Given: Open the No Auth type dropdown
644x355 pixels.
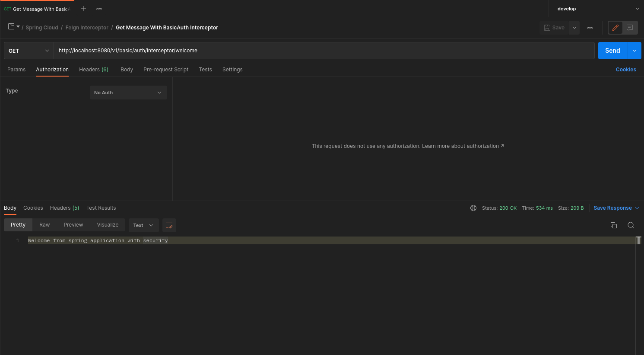Looking at the screenshot, I should 128,93.
